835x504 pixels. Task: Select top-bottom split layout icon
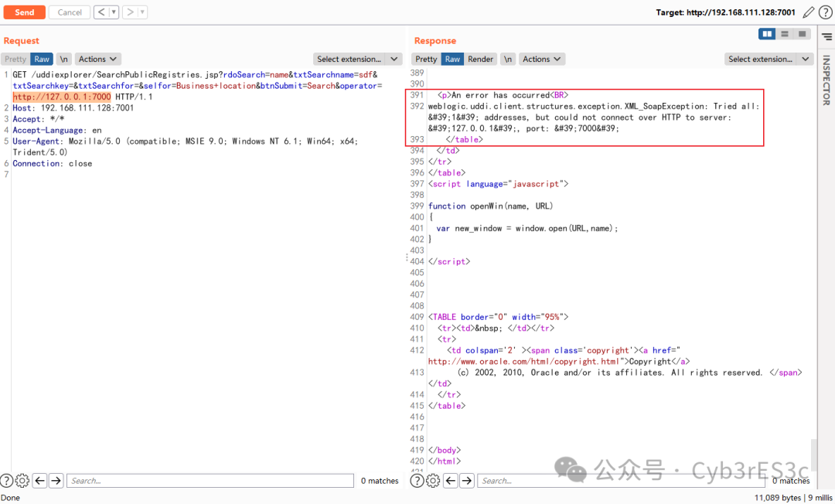785,34
